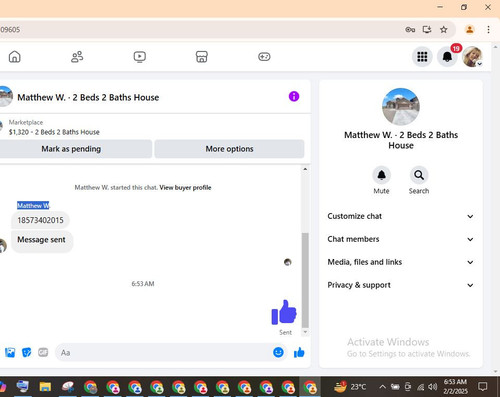
Task: Open clock showing 6:53 AM 2/2/2025
Action: coord(455,387)
